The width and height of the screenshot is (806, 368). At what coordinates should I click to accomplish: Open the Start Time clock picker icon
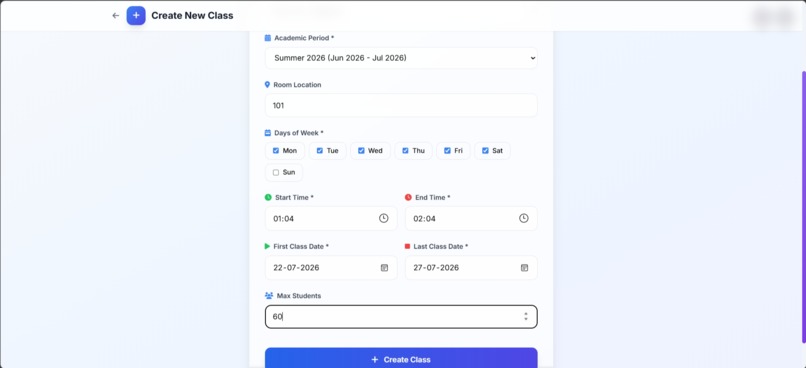coord(383,218)
